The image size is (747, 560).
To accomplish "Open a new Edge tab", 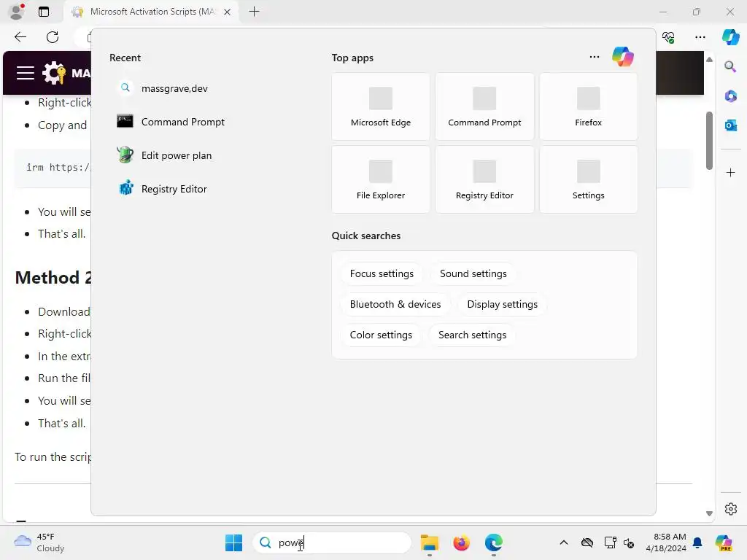I will tap(254, 12).
